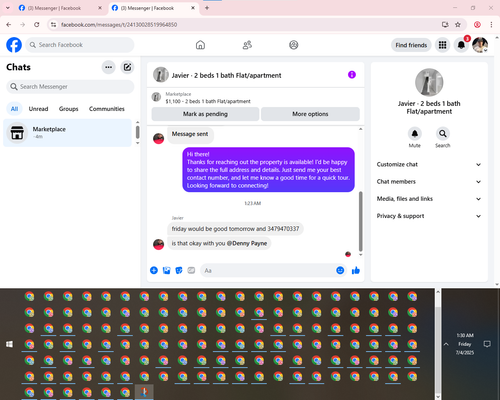The image size is (500, 400).
Task: Attach a photo file icon
Action: 166,270
